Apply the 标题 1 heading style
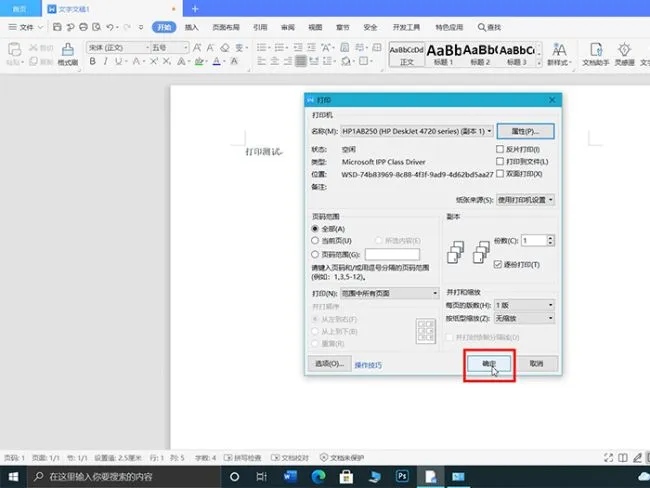The height and width of the screenshot is (488, 650). pyautogui.click(x=444, y=54)
